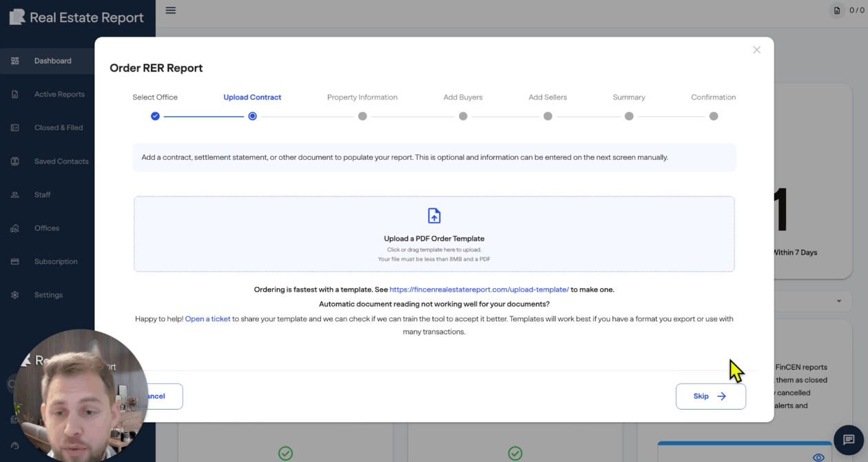Image resolution: width=868 pixels, height=462 pixels.
Task: Open the fincenrealestatereport.com upload-template link
Action: click(x=479, y=290)
